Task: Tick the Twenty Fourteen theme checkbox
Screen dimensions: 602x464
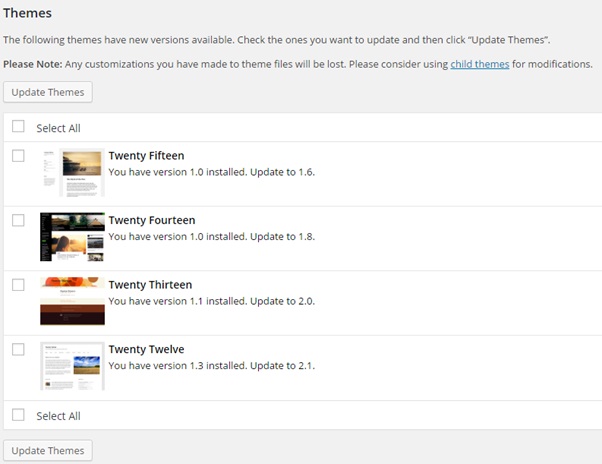Action: tap(18, 220)
